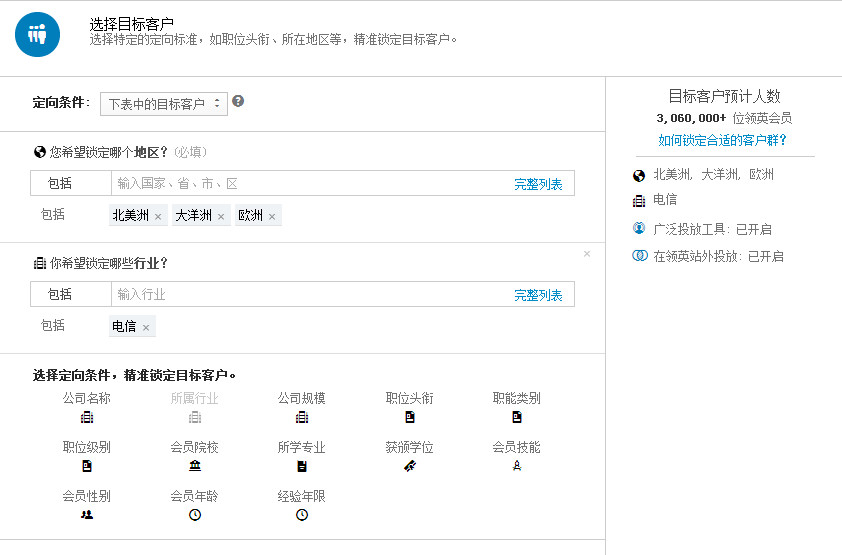Remove the 大洋洲 region tag

[221, 217]
